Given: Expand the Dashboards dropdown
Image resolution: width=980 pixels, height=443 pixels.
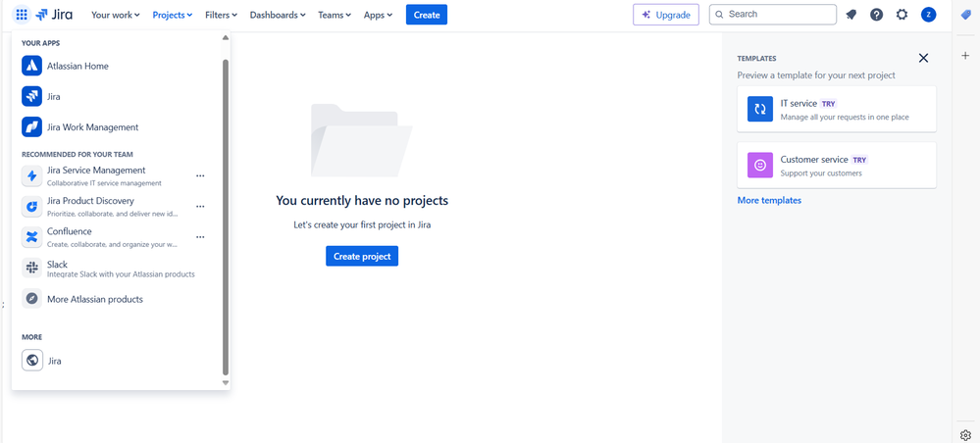Looking at the screenshot, I should 278,15.
